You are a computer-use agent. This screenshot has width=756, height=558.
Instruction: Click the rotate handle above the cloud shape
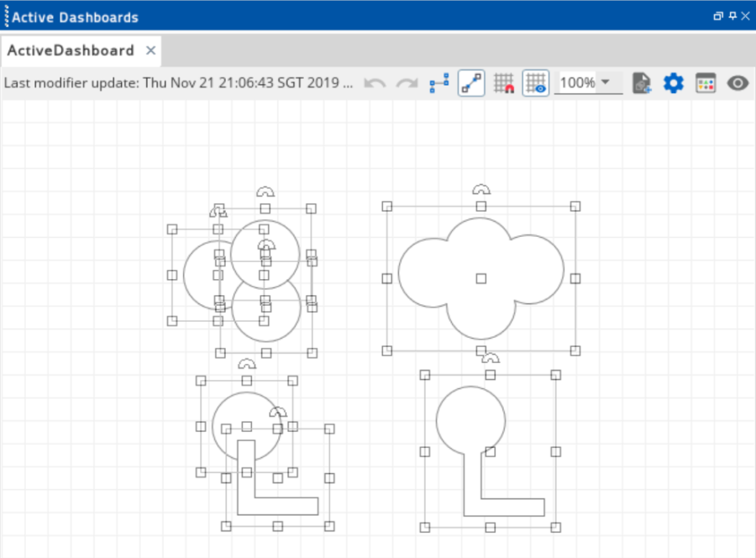coord(480,189)
